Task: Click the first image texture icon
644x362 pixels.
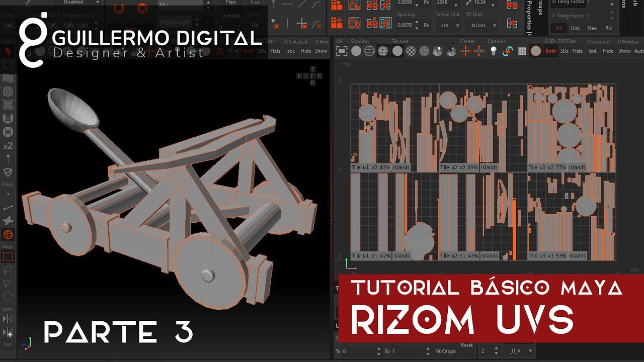Action: (438, 51)
